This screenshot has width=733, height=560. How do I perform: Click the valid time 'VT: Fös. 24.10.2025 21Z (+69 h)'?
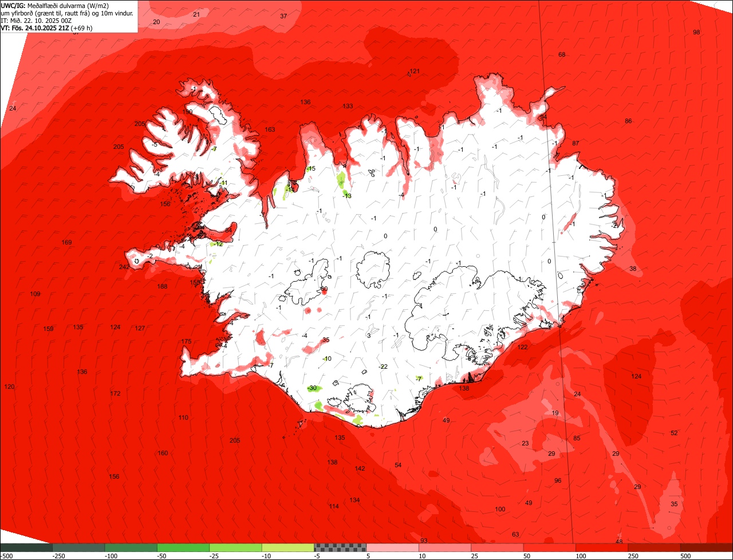(x=47, y=27)
